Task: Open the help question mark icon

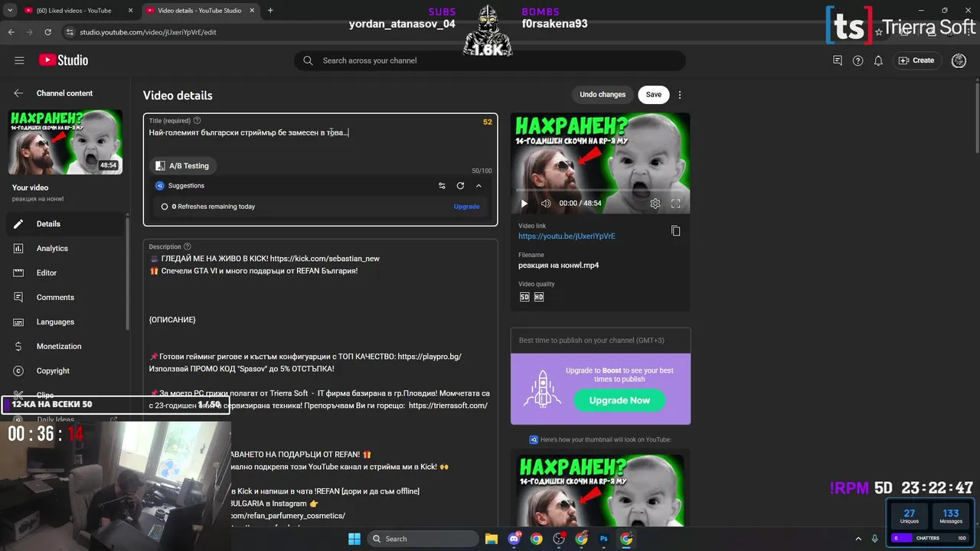Action: [x=857, y=60]
